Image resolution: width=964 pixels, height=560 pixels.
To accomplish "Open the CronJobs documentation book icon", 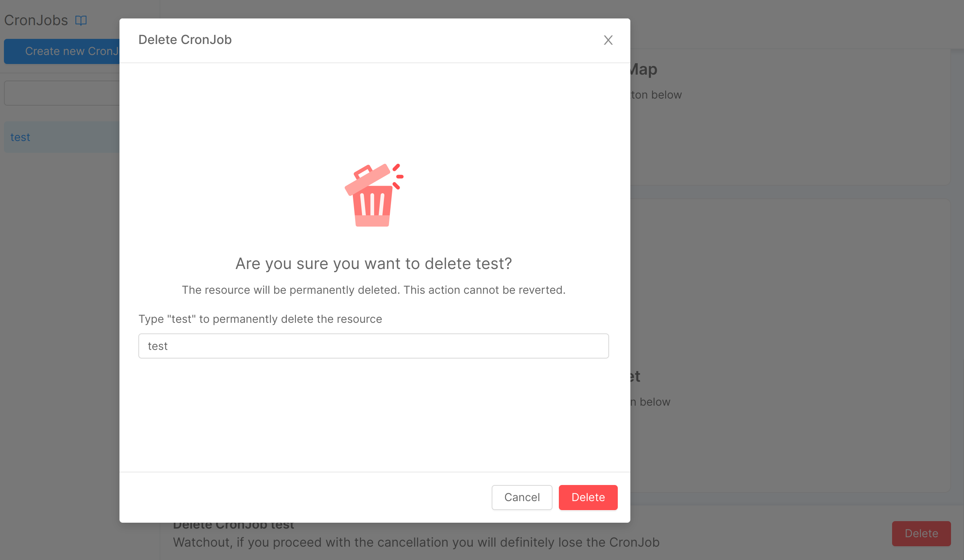I will point(81,20).
